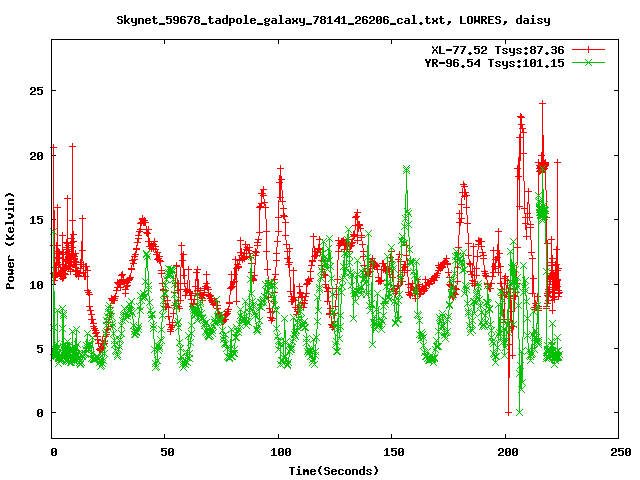This screenshot has height=480, width=640.
Task: Click the x-axis tick label 100
Action: [281, 452]
